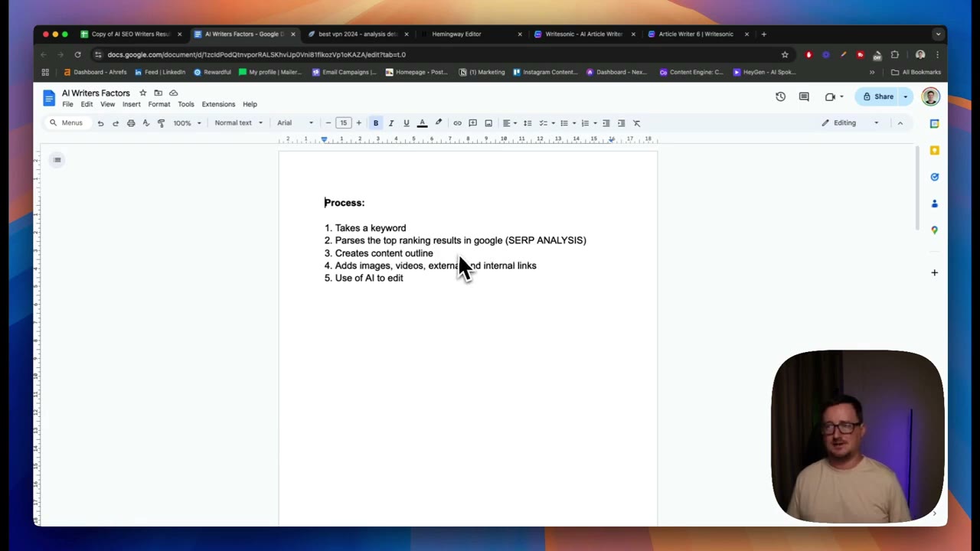This screenshot has height=551, width=980.
Task: Toggle bold formatting
Action: (x=376, y=123)
